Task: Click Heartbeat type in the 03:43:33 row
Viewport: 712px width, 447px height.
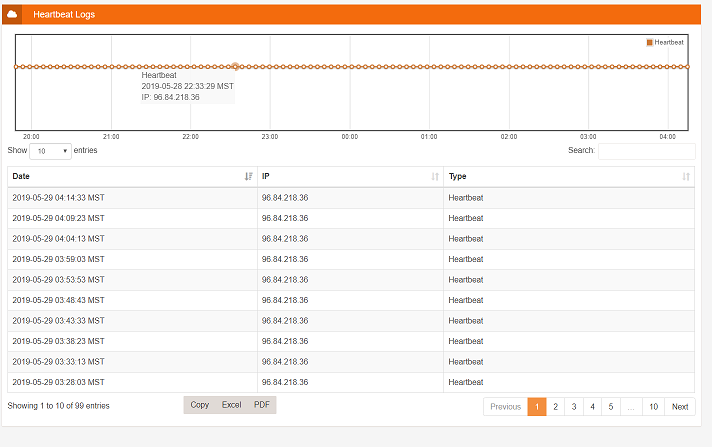Action: (x=466, y=320)
